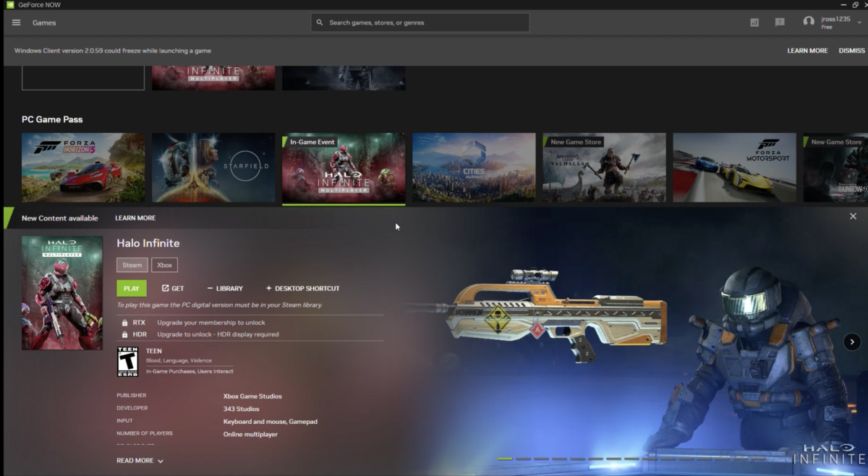Click "In-Game Purchases, Users Interact" text

click(x=190, y=371)
